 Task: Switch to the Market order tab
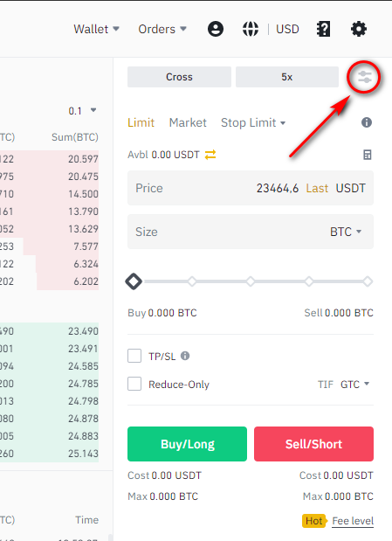188,122
